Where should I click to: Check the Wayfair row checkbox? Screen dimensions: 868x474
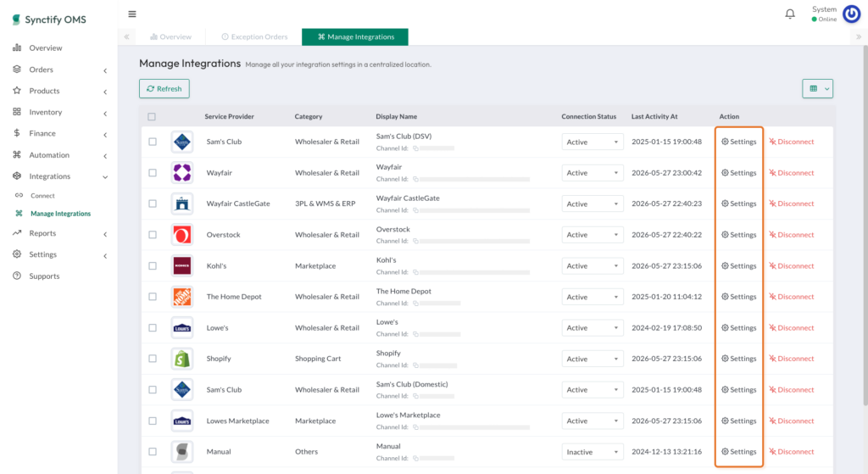pos(153,173)
